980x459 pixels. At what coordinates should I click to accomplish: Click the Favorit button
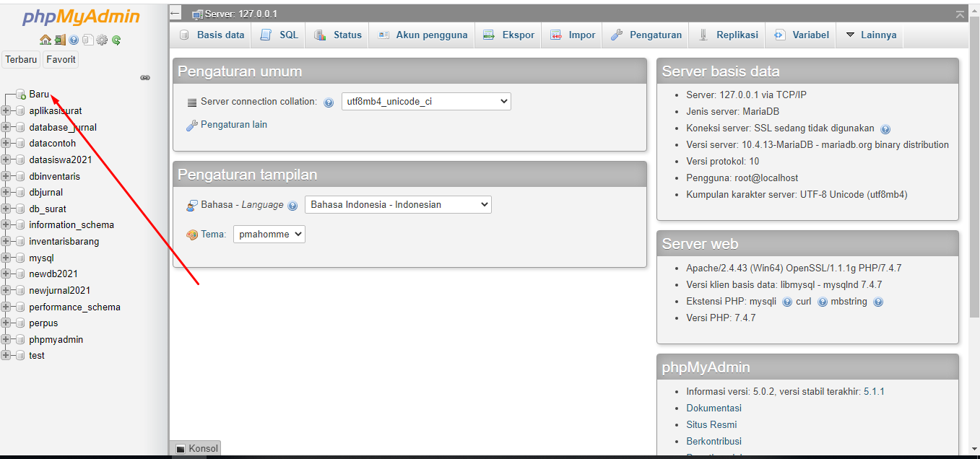pos(61,60)
